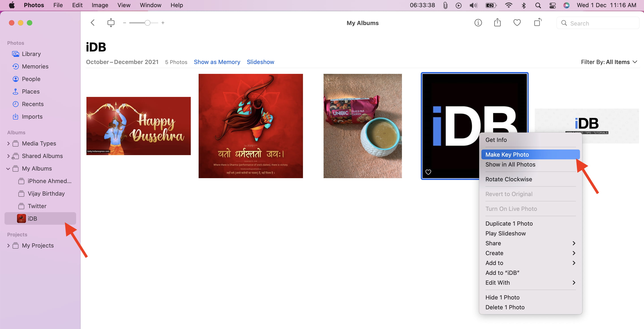Screen dimensions: 644x329
Task: Click the Bluetooth menu bar icon
Action: pos(524,5)
